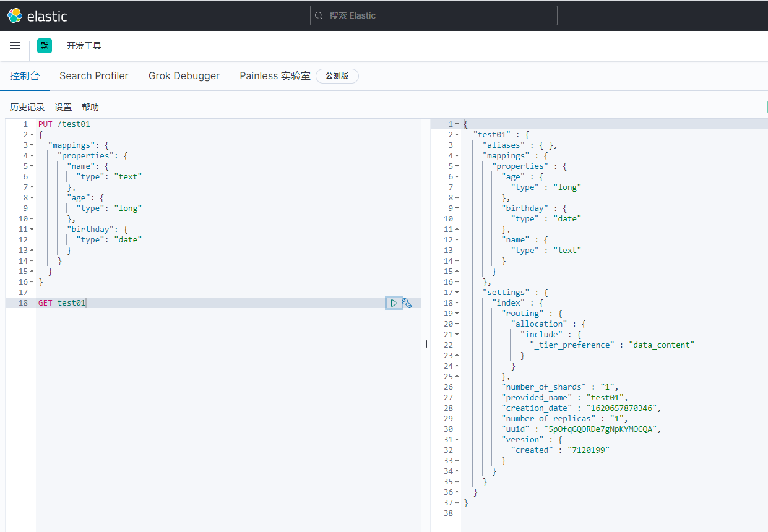The width and height of the screenshot is (768, 532).
Task: Open 历史记录 history
Action: point(27,108)
